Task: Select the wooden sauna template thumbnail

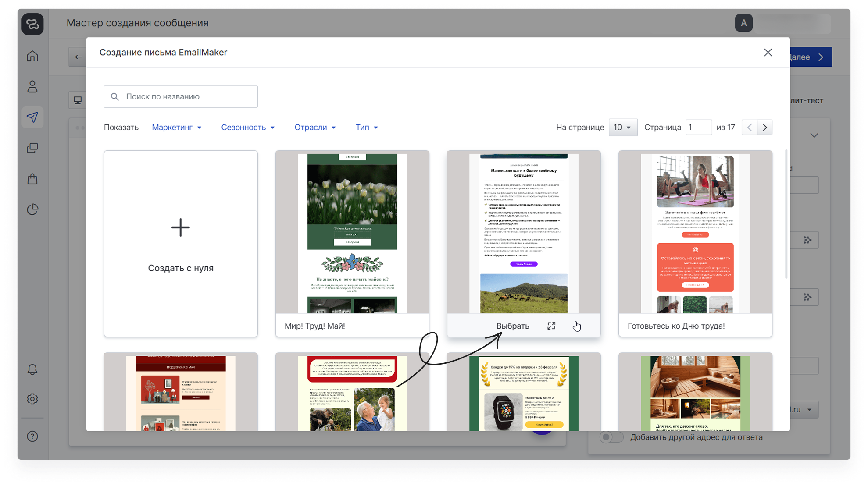Action: click(x=695, y=393)
